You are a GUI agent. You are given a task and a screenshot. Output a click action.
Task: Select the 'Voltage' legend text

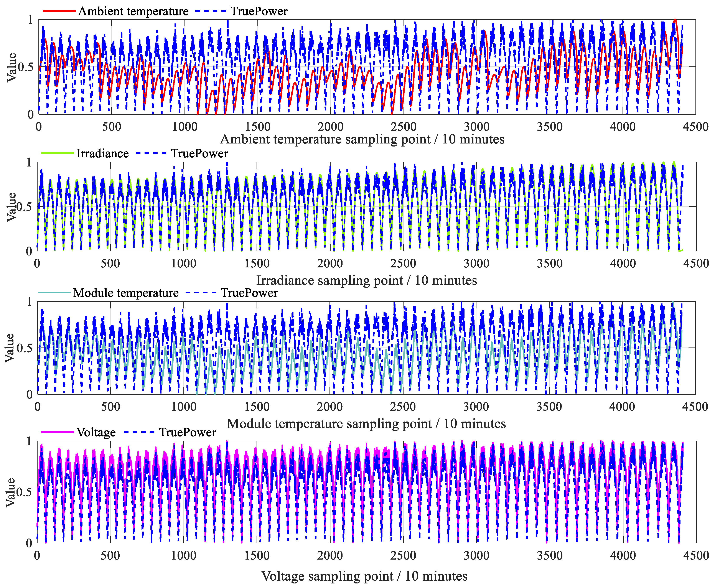tap(96, 433)
